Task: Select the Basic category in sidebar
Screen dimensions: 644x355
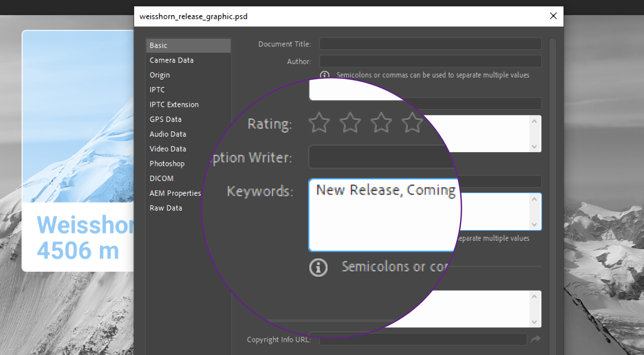Action: (188, 45)
